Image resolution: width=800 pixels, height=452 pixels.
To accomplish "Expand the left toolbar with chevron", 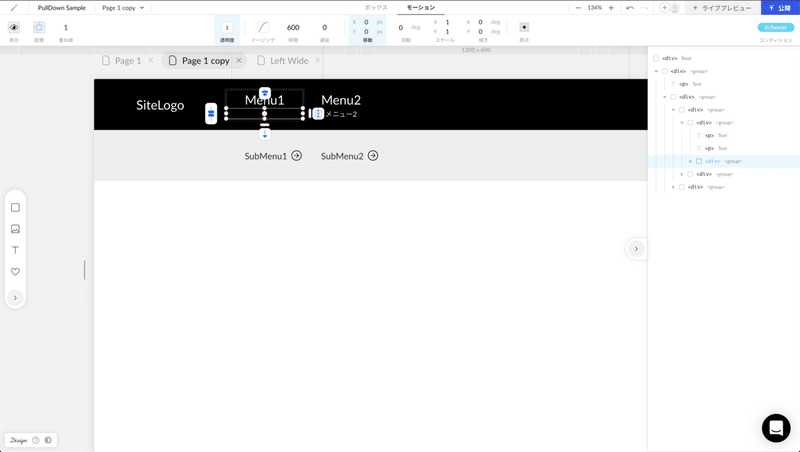I will [15, 298].
